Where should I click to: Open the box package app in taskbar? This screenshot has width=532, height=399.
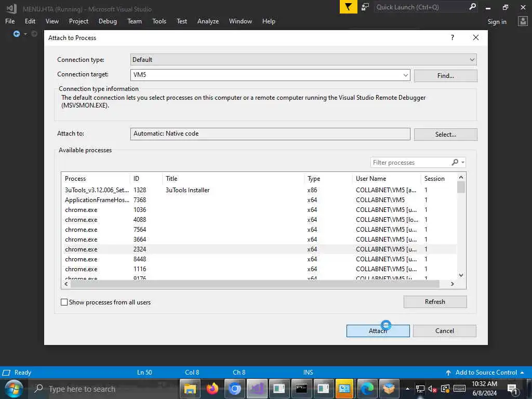click(x=389, y=389)
